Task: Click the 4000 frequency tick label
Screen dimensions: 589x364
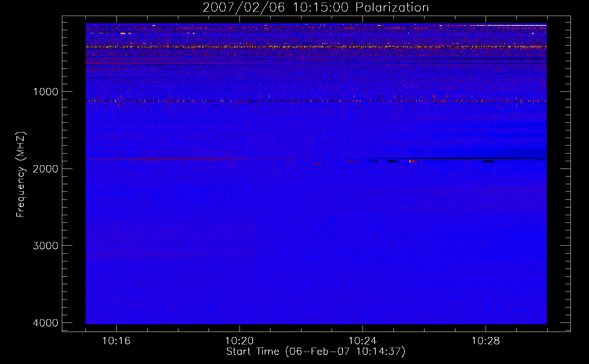Action: point(46,323)
